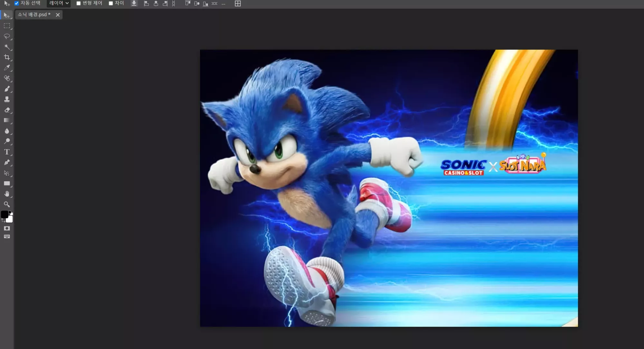Select the Rectangular Marquee tool

pyautogui.click(x=7, y=26)
